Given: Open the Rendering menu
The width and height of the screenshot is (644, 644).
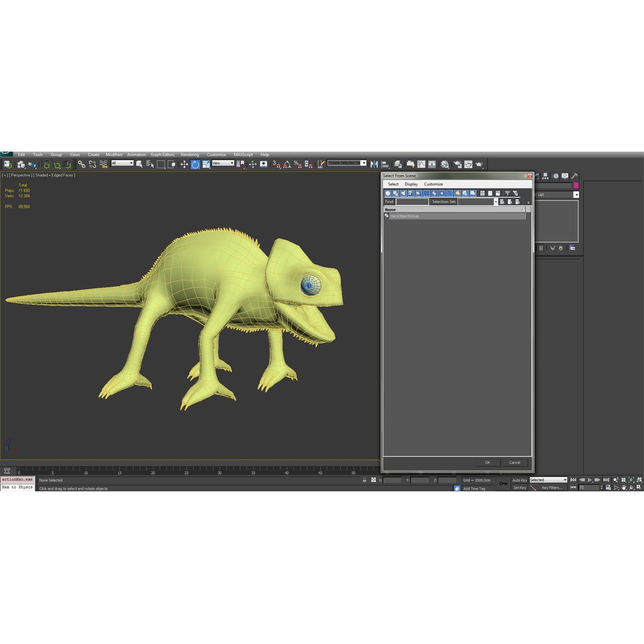Looking at the screenshot, I should [190, 154].
